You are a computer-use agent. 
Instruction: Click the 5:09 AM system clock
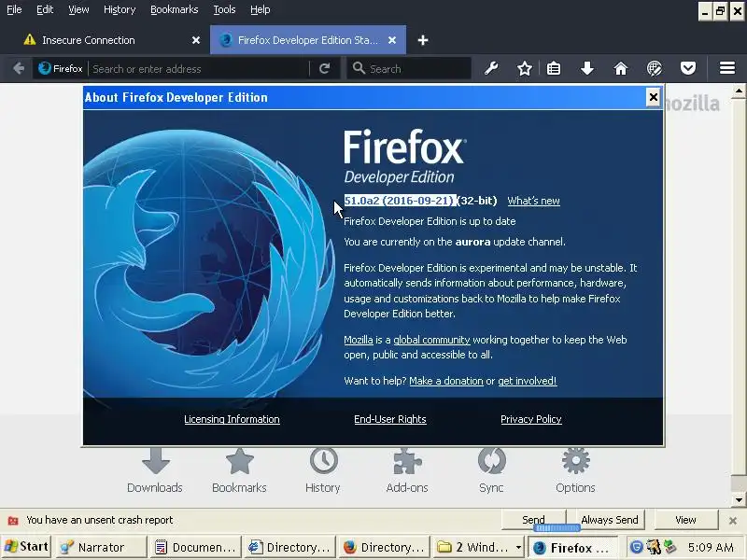[711, 547]
